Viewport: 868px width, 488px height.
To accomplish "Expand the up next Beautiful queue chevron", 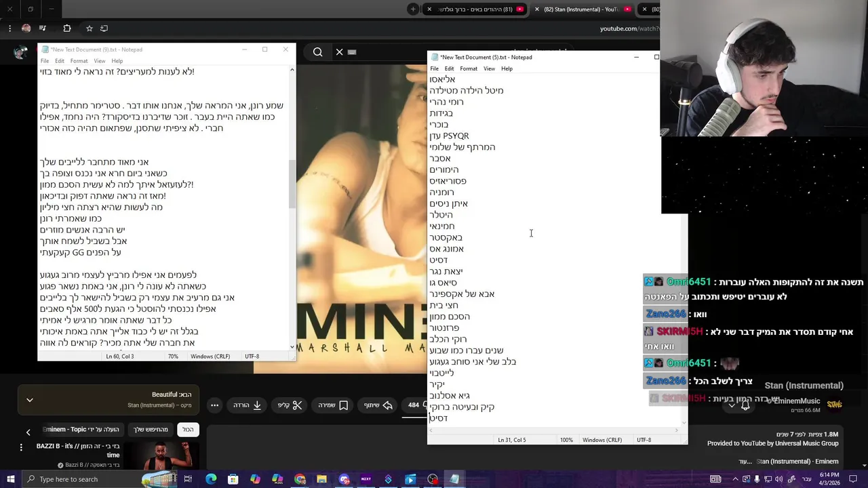I will [30, 400].
